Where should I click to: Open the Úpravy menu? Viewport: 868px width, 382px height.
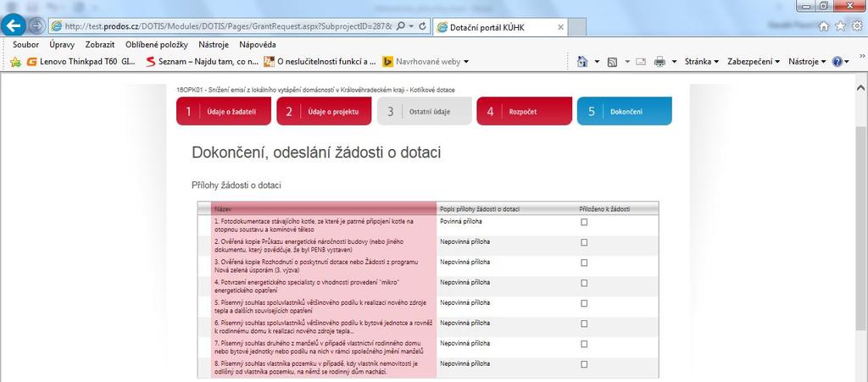click(x=61, y=45)
